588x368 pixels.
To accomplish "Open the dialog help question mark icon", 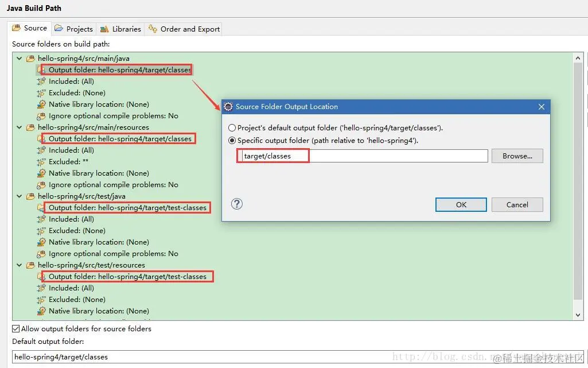I will point(236,204).
